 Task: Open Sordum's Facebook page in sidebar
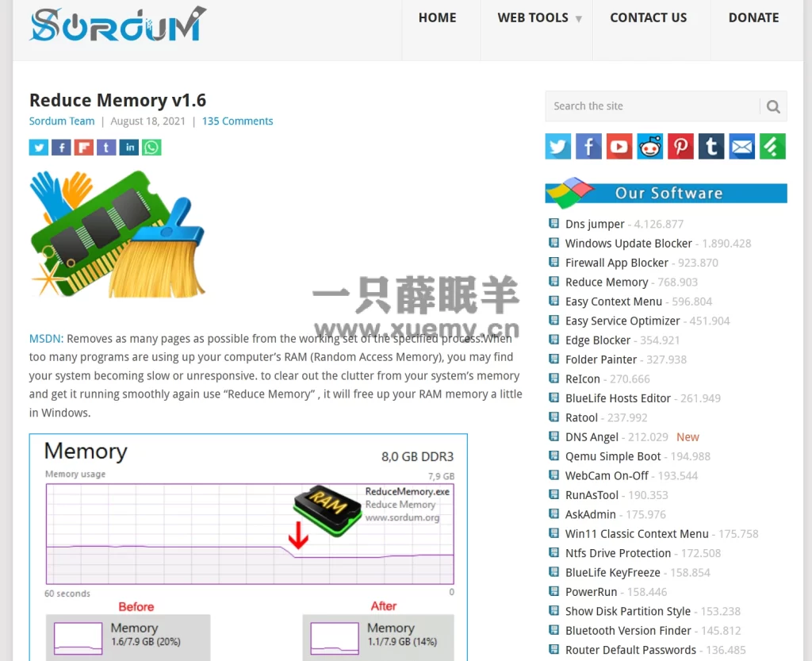point(589,146)
